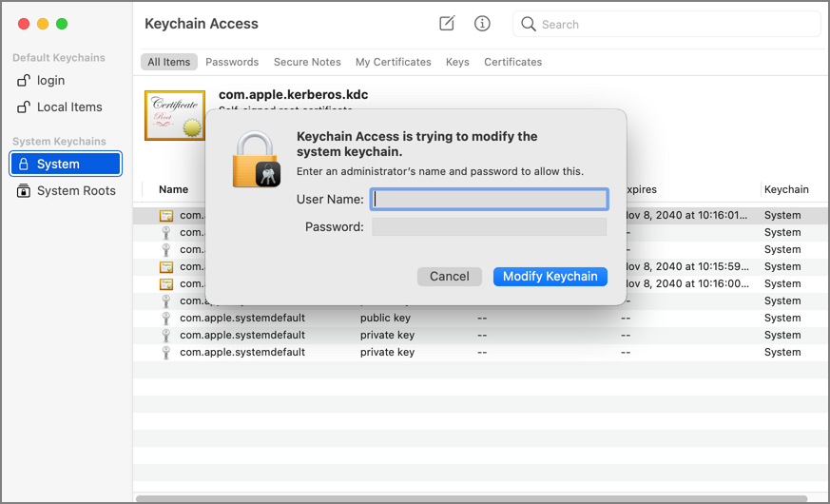
Task: Switch to Passwords tab
Action: [232, 62]
